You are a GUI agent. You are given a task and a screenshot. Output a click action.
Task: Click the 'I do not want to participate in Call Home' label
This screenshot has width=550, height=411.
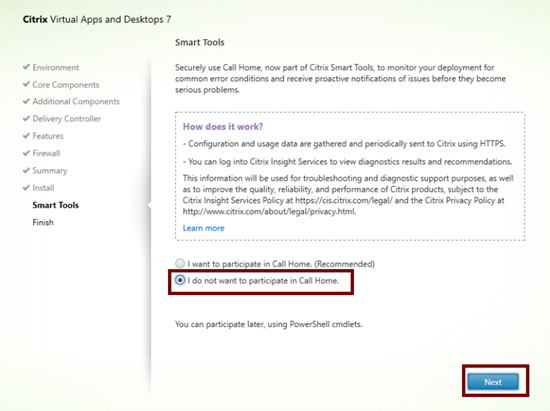263,281
